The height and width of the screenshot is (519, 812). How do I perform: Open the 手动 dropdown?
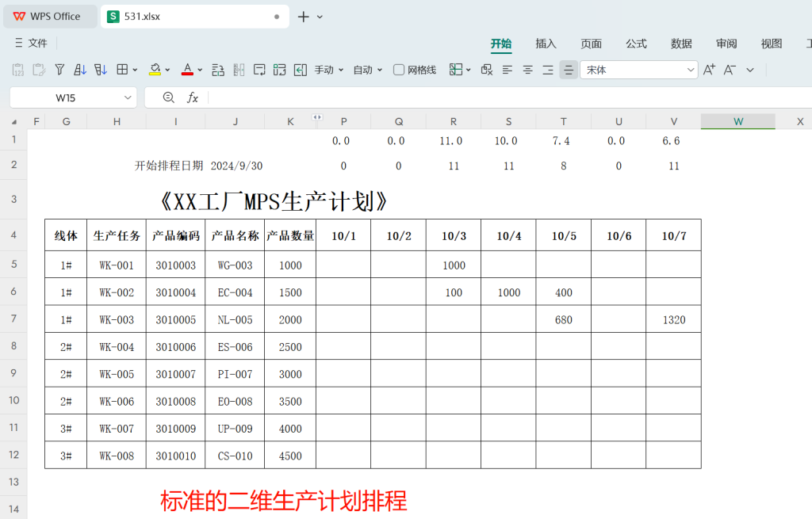pyautogui.click(x=329, y=70)
